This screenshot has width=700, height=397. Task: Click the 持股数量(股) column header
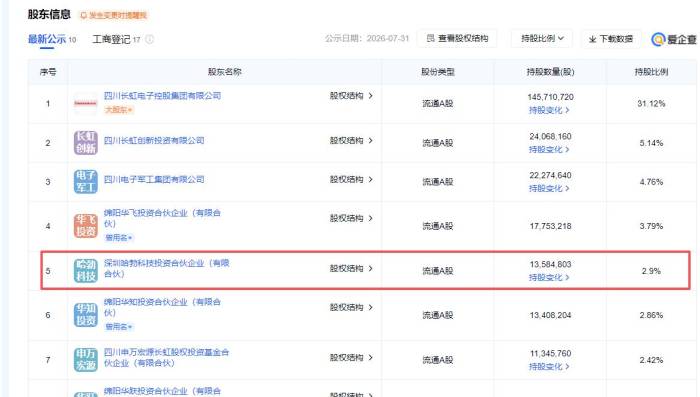click(550, 71)
